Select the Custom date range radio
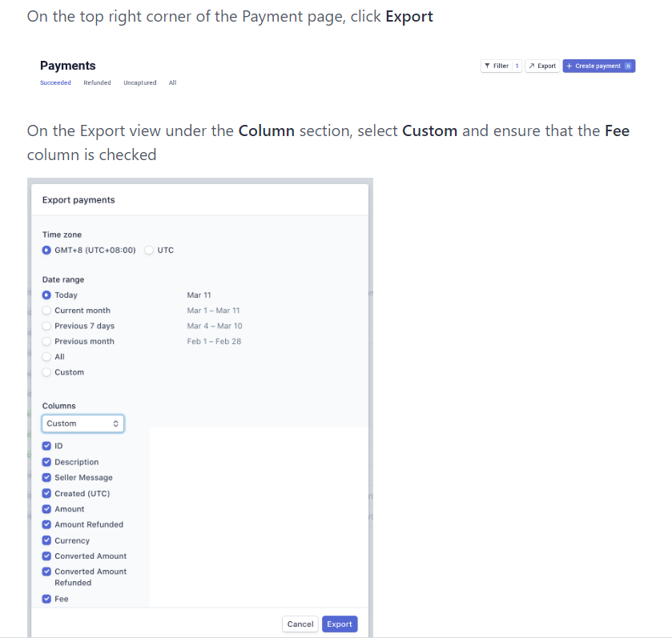Viewport: 672px width, 638px height. 47,372
